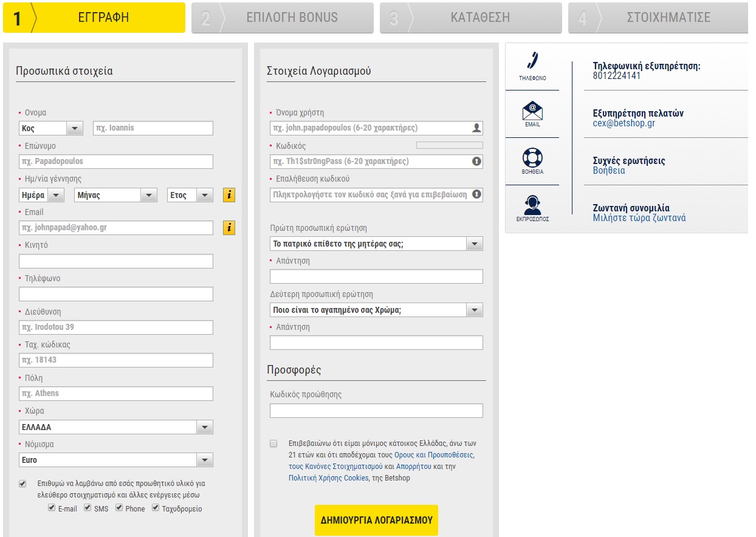This screenshot has width=756, height=537.
Task: Click the info icon beside birth date
Action: (x=229, y=195)
